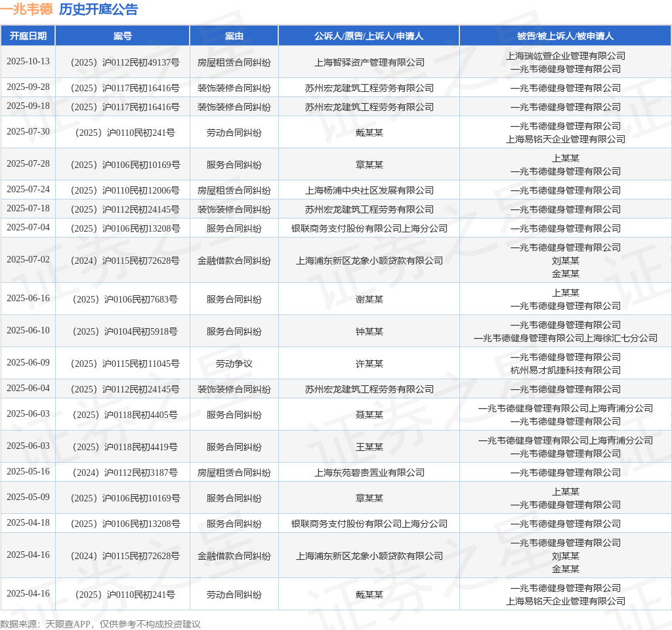Select the date cell 2025-05-16
The image size is (672, 630).
(28, 471)
